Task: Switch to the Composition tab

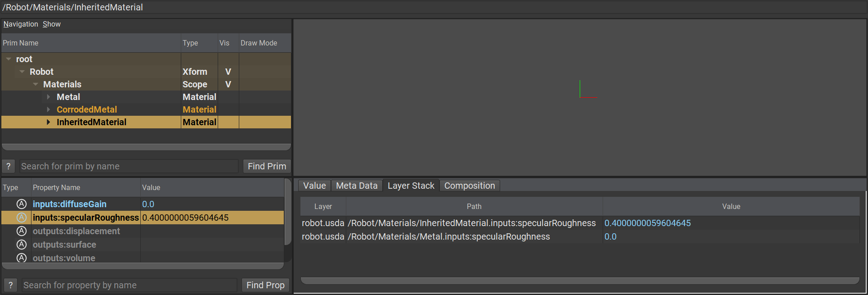Action: (x=469, y=186)
